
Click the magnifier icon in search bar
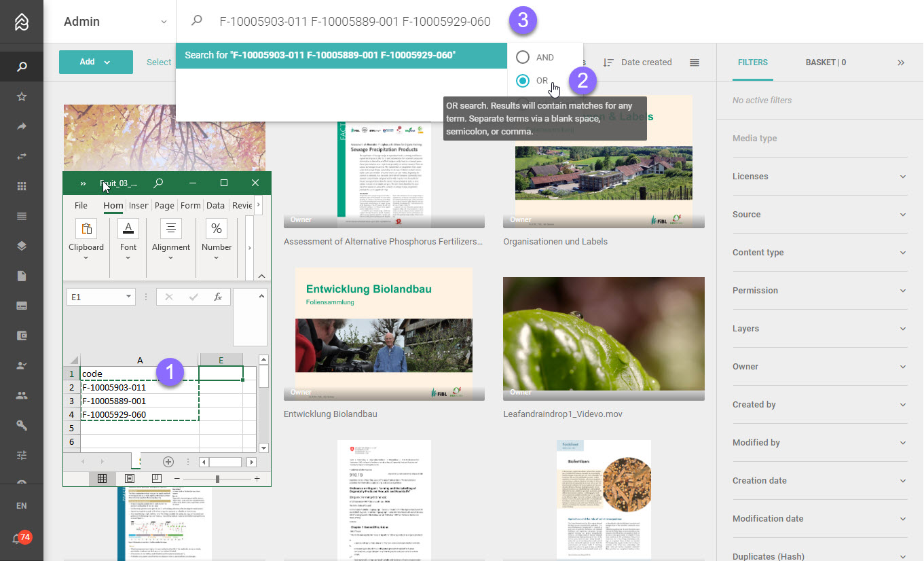tap(197, 21)
